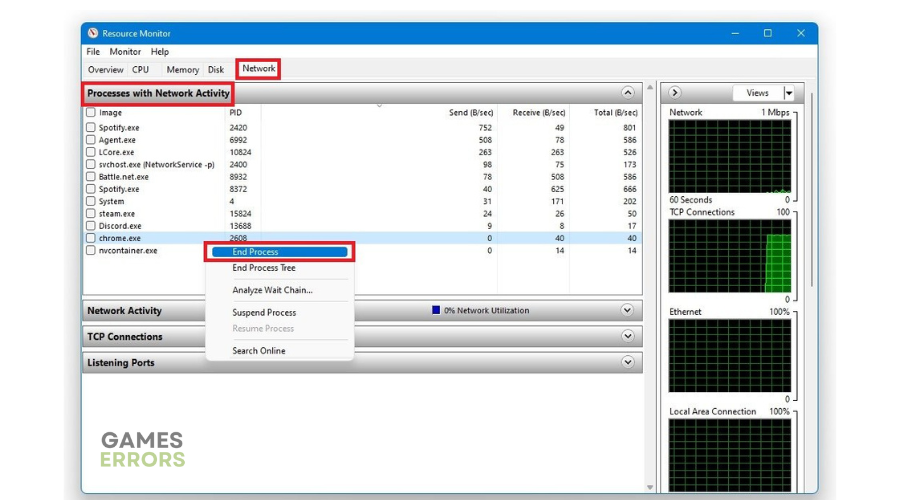Screen dimensions: 900x500
Task: Check the Agent.exe checkbox
Action: click(x=91, y=139)
